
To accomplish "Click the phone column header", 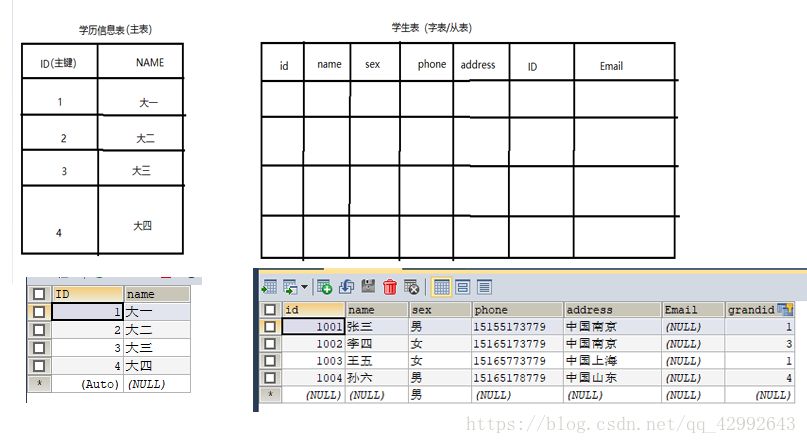I will point(516,310).
